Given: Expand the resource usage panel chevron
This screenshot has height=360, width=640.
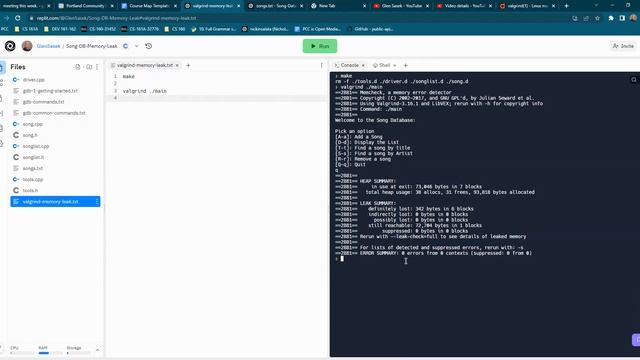Looking at the screenshot, I should pyautogui.click(x=98, y=350).
